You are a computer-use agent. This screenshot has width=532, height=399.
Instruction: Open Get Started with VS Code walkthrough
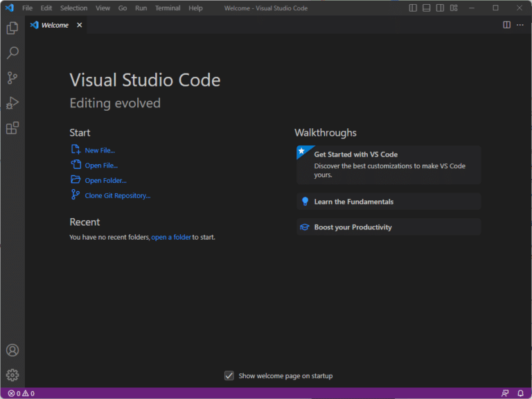[389, 165]
